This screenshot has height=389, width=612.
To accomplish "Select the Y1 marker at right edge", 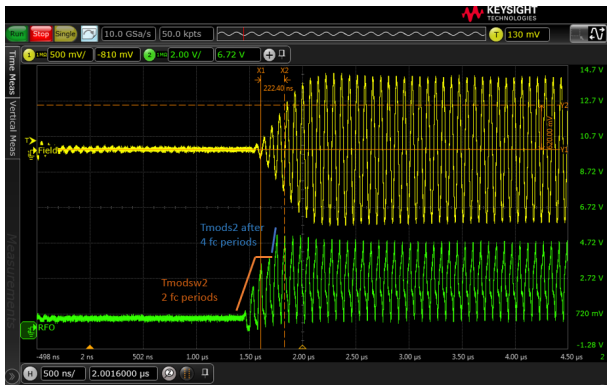I will tap(564, 149).
